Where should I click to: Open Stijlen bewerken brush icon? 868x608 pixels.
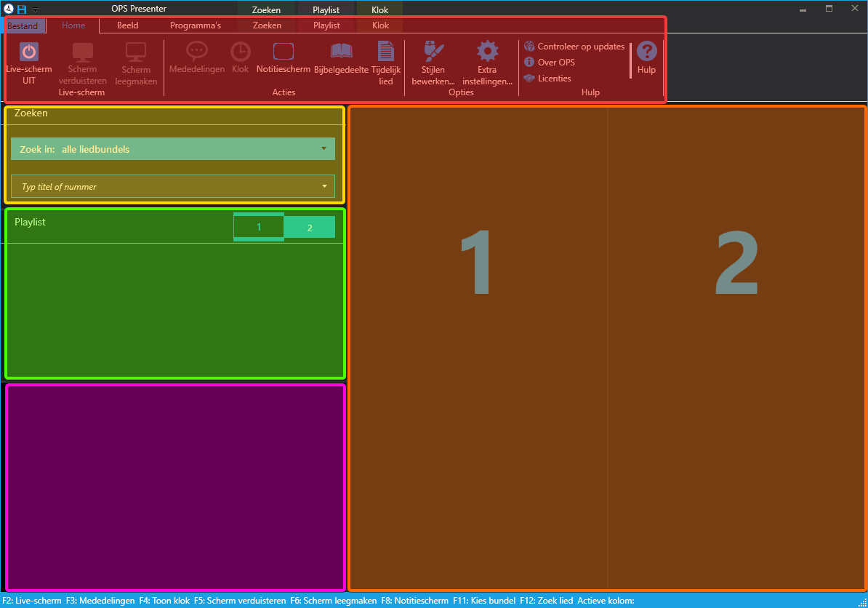pyautogui.click(x=433, y=52)
